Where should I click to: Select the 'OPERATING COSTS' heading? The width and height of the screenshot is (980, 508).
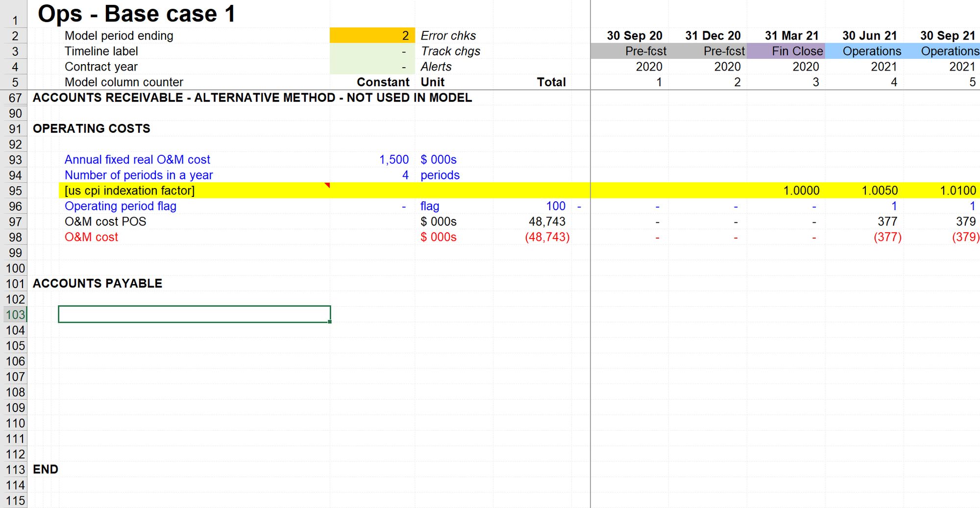[92, 129]
